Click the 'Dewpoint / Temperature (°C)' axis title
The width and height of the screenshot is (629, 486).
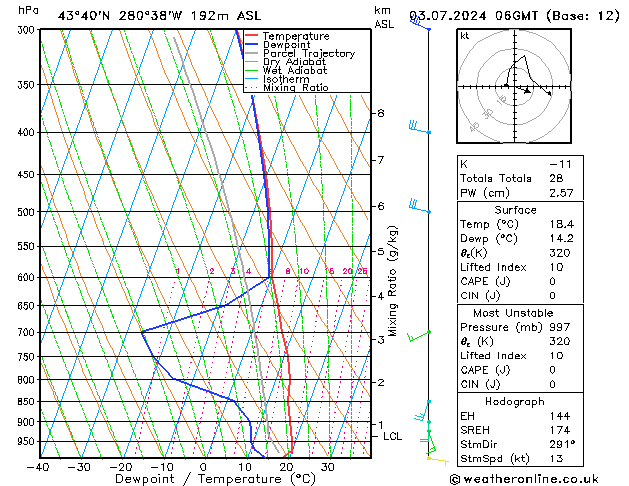click(215, 479)
